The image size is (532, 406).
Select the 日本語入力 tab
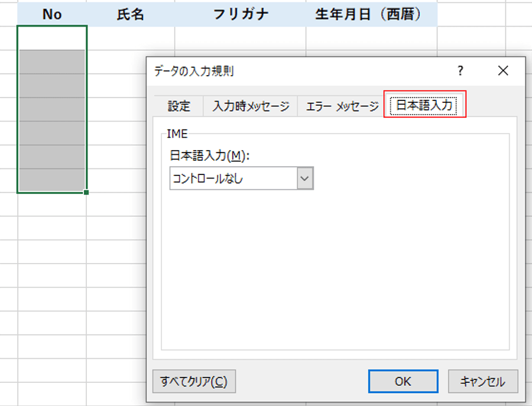click(x=424, y=105)
